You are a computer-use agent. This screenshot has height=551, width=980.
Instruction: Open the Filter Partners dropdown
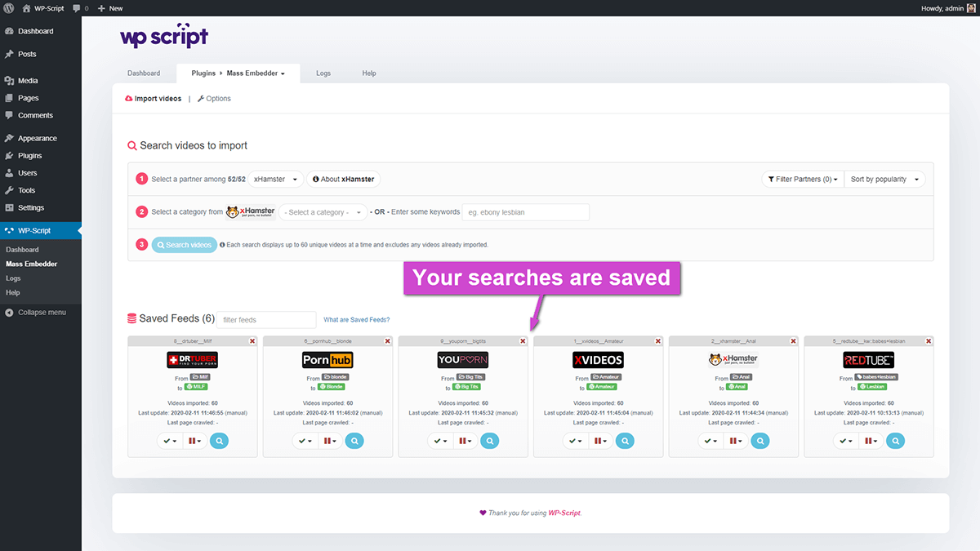[x=803, y=179]
